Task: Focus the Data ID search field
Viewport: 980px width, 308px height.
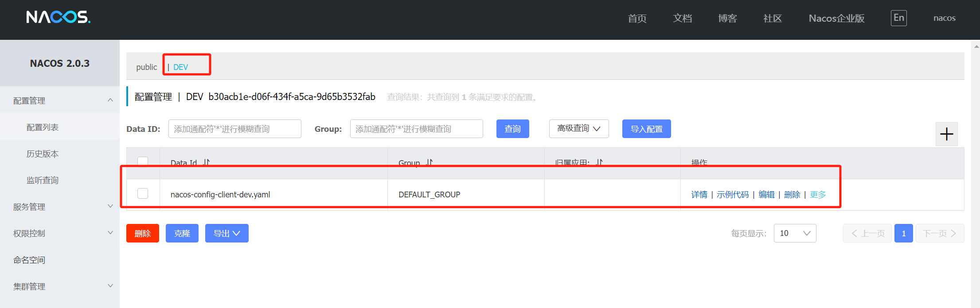Action: click(x=234, y=129)
